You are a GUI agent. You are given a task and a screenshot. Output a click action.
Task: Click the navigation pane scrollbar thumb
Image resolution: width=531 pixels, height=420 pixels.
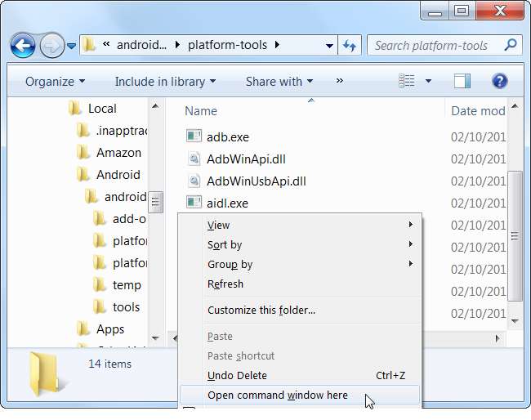(x=155, y=202)
